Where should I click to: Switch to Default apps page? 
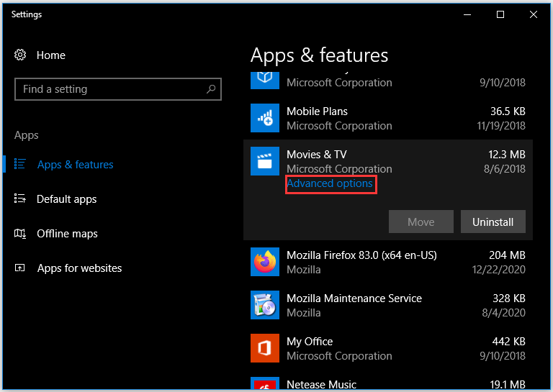[67, 199]
